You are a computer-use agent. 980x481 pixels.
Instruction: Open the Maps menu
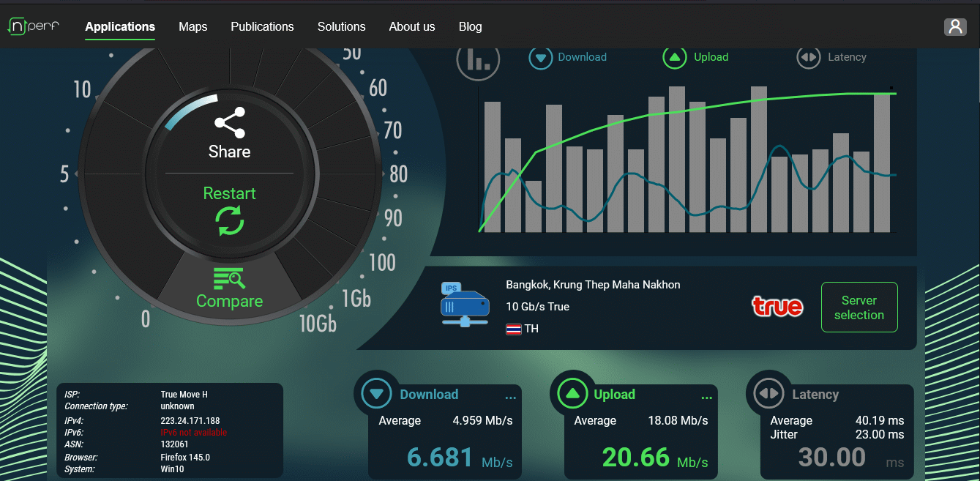click(193, 26)
